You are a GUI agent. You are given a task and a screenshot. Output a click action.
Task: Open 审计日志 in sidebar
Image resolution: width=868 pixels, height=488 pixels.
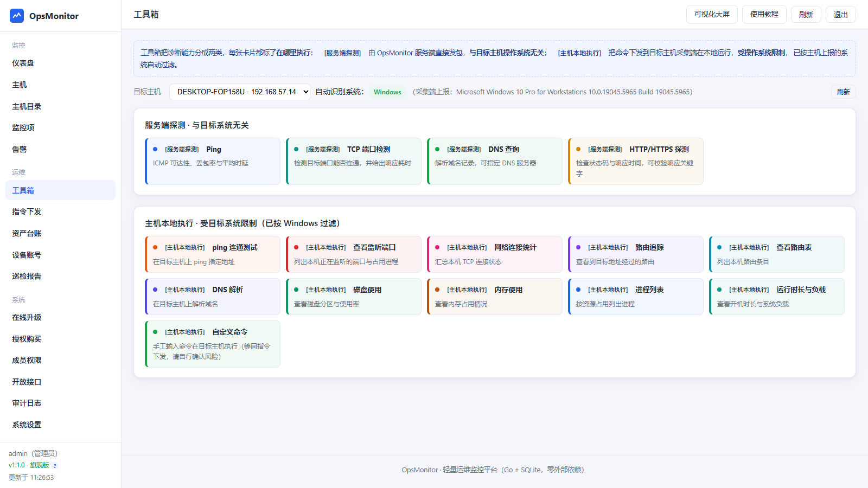(x=60, y=403)
